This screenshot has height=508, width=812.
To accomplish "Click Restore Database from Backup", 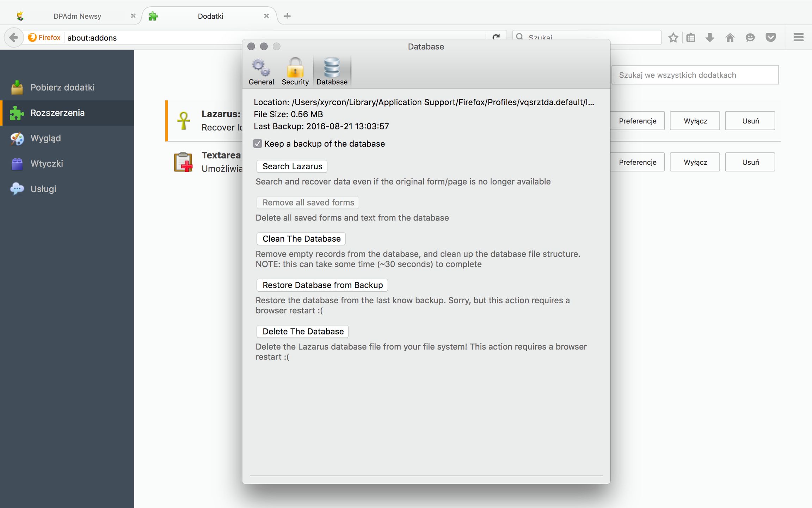I will tap(322, 285).
